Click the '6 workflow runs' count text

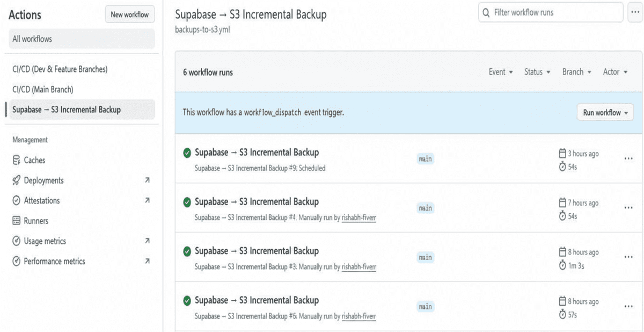208,72
